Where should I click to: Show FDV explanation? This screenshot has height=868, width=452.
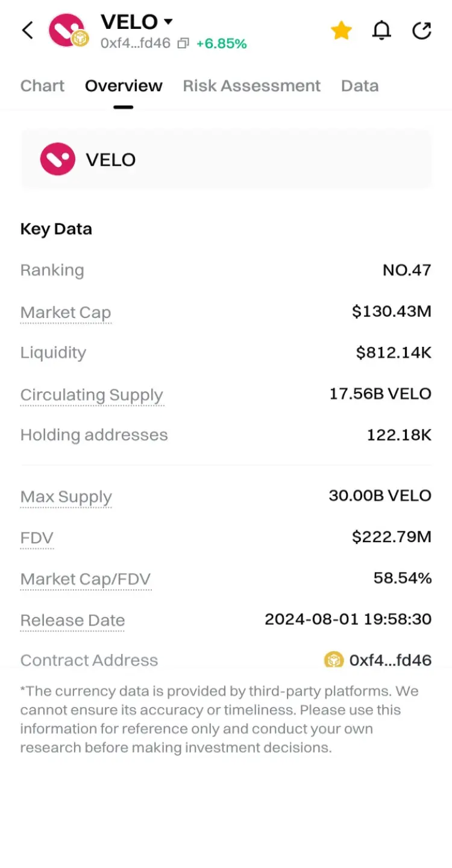[37, 537]
